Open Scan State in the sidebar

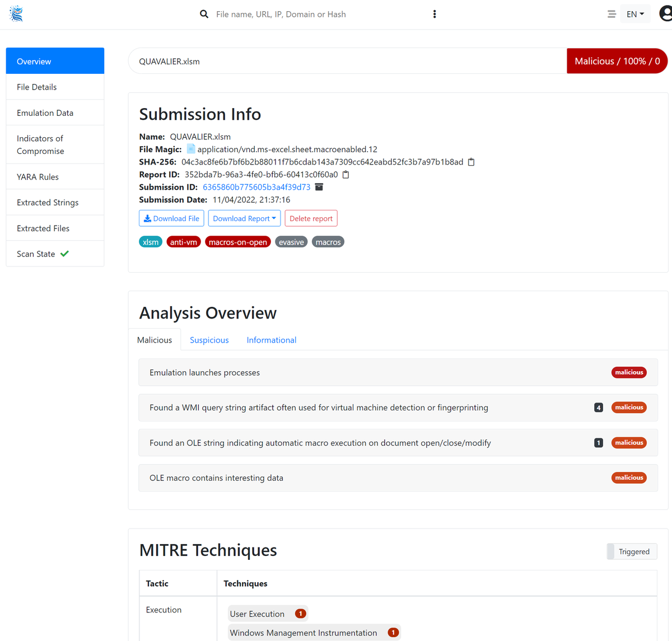[55, 254]
